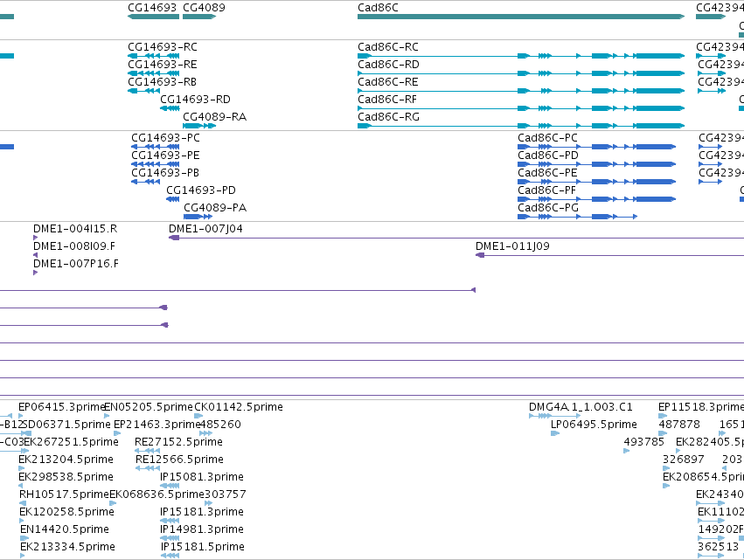Select the 485260 feature label
The image size is (744, 560).
pos(220,425)
